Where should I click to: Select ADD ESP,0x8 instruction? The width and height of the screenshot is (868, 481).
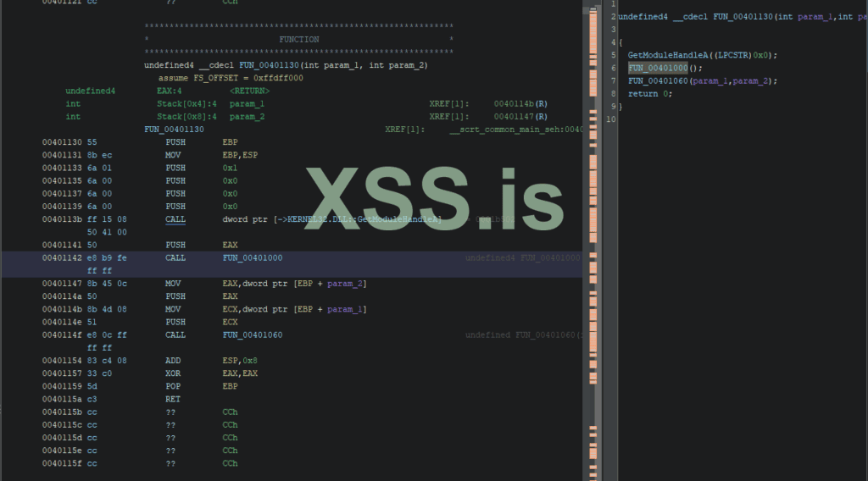[211, 361]
